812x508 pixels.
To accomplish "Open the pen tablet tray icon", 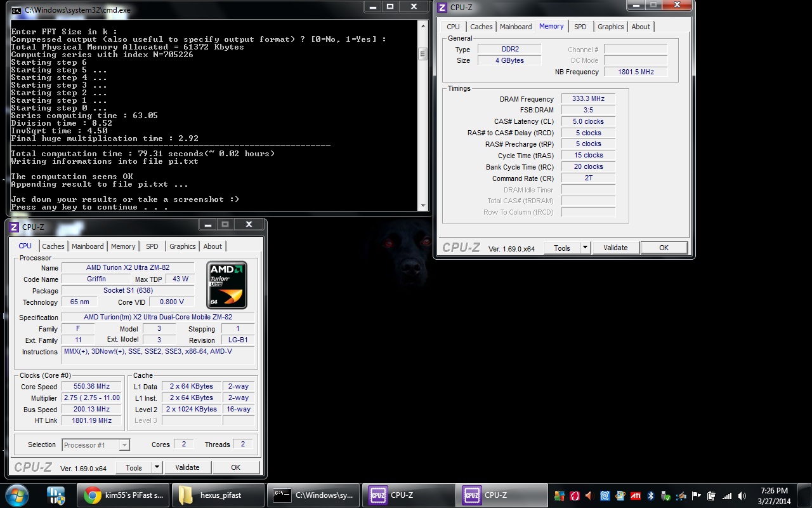I will 681,496.
